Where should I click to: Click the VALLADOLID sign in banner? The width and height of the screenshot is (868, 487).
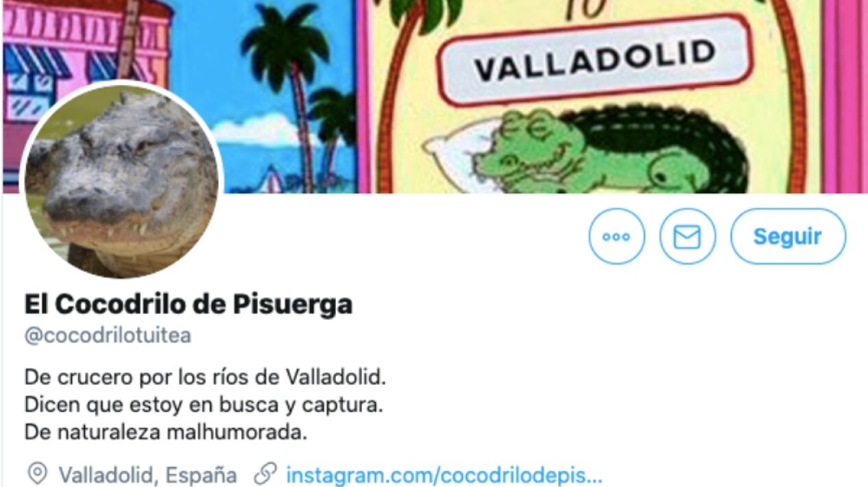pyautogui.click(x=594, y=60)
